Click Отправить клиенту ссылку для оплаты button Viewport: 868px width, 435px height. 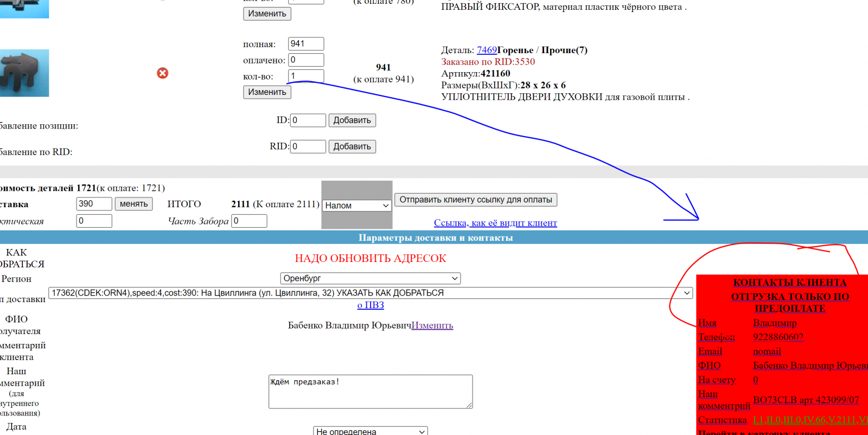coord(475,200)
